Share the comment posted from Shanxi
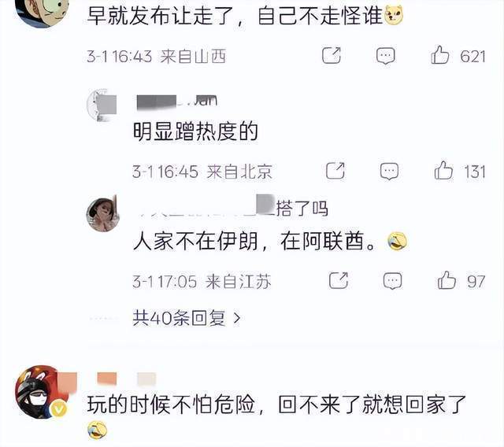 pyautogui.click(x=332, y=55)
